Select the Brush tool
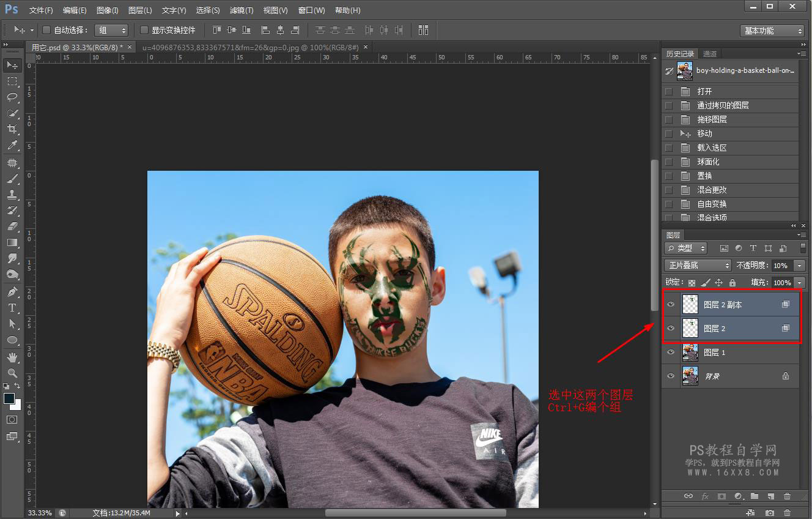The height and width of the screenshot is (519, 812). pos(12,179)
